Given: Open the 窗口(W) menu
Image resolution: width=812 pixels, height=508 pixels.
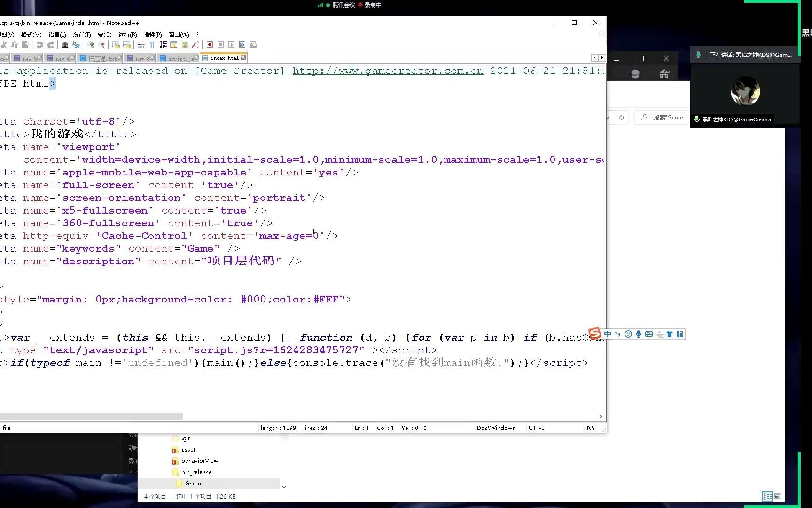Looking at the screenshot, I should [x=179, y=35].
